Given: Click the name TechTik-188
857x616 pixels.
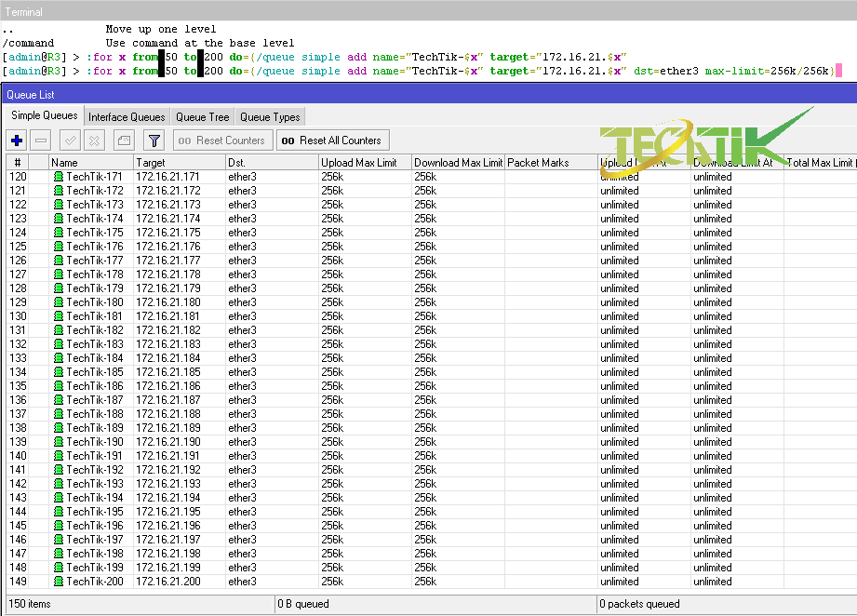Looking at the screenshot, I should 95,414.
